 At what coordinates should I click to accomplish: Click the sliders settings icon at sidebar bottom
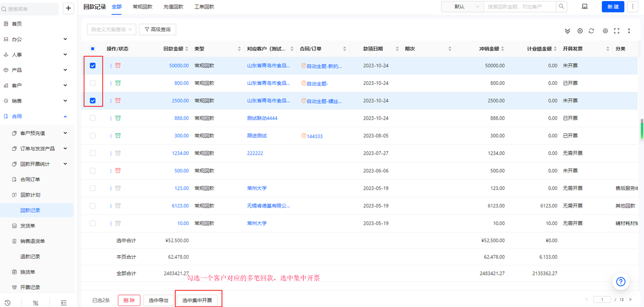point(35,302)
